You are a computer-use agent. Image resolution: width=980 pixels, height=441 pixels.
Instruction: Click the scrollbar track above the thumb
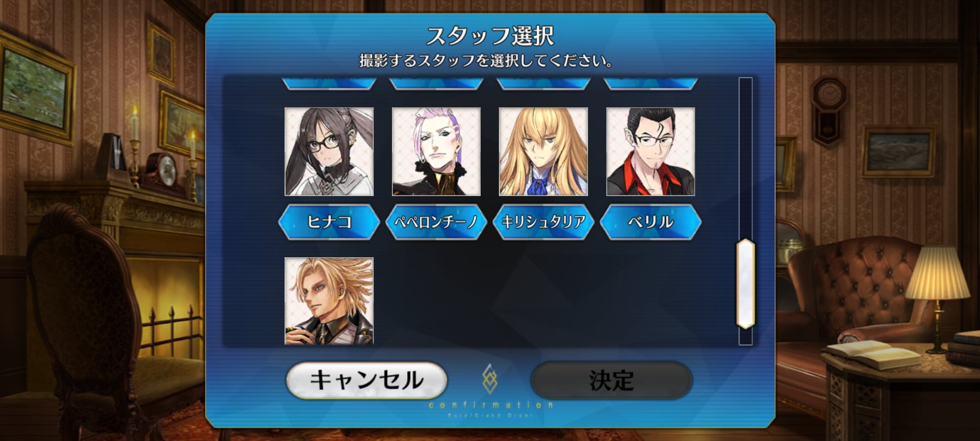click(x=745, y=158)
